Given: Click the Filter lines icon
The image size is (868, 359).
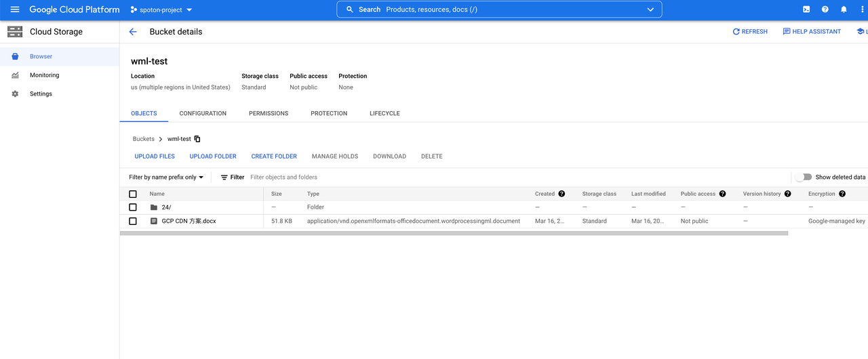Looking at the screenshot, I should (x=224, y=177).
